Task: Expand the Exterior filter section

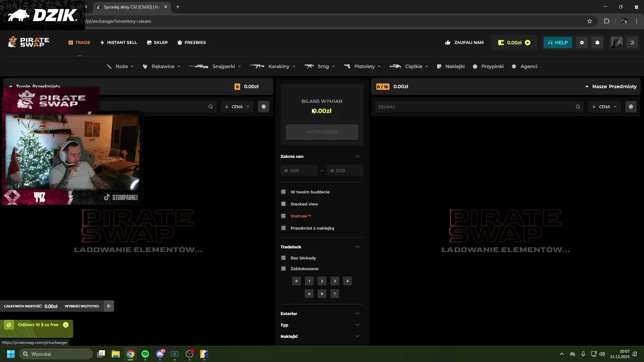Action: [321, 314]
